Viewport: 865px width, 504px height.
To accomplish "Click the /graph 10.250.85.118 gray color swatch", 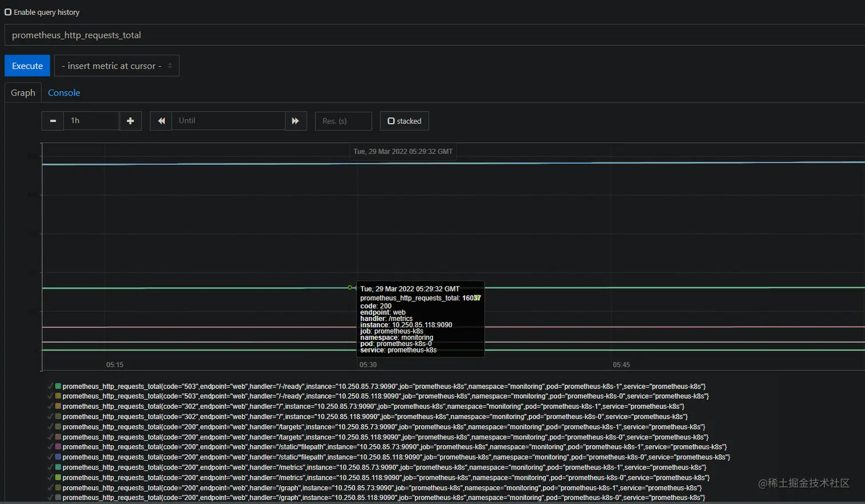I will point(58,498).
